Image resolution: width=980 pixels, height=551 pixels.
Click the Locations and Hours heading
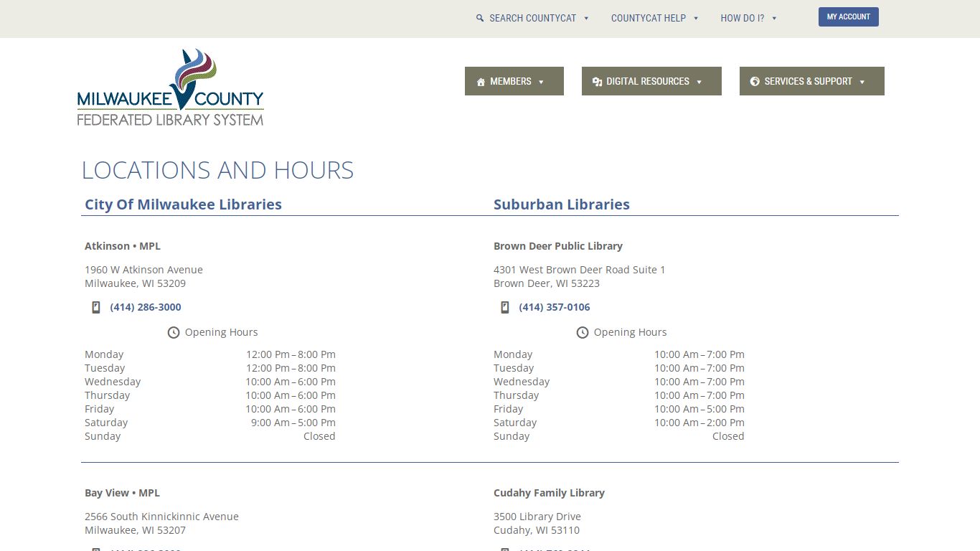pyautogui.click(x=217, y=170)
